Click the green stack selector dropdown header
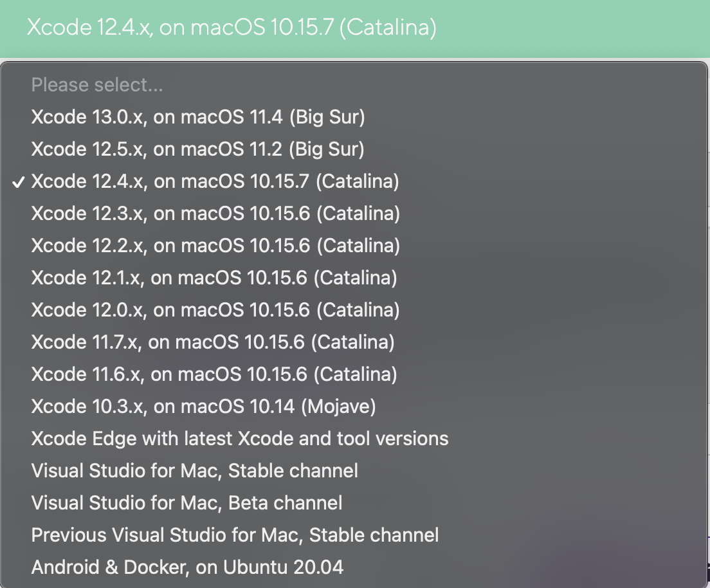The height and width of the screenshot is (588, 710). pyautogui.click(x=355, y=28)
